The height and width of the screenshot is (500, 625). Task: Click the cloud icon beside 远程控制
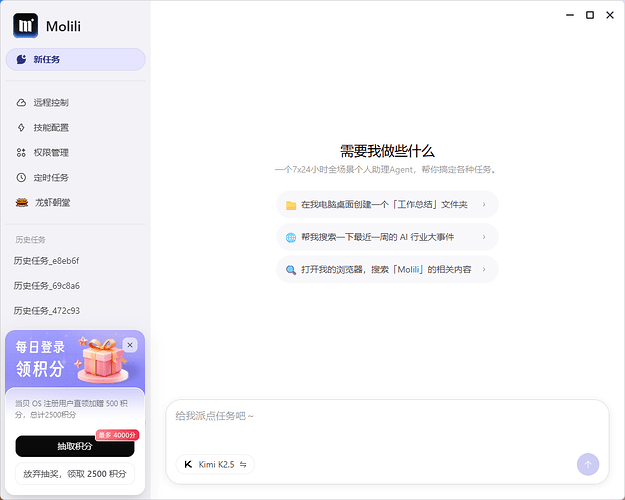pos(21,102)
